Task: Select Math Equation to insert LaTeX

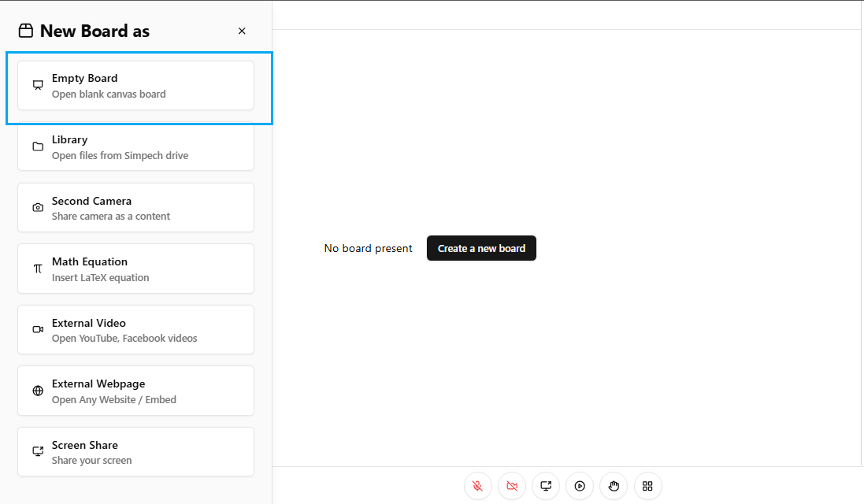Action: pyautogui.click(x=135, y=269)
